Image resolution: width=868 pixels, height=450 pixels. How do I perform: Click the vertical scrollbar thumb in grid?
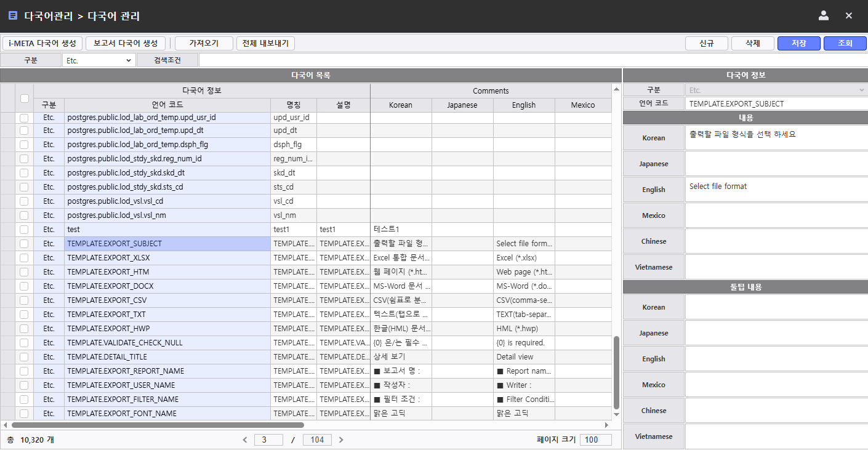click(x=617, y=372)
